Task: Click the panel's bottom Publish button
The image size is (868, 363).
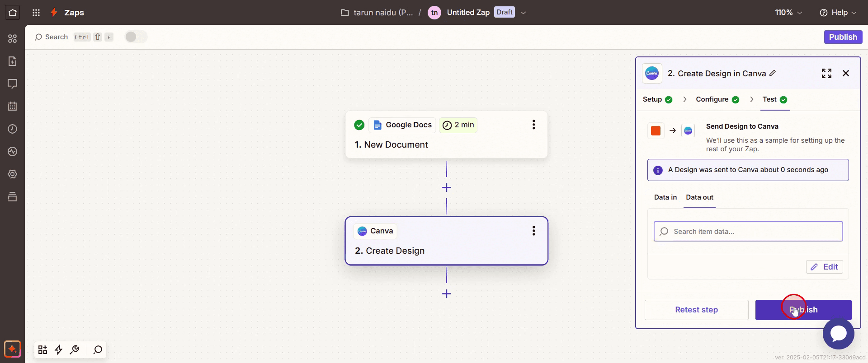Action: pos(803,310)
